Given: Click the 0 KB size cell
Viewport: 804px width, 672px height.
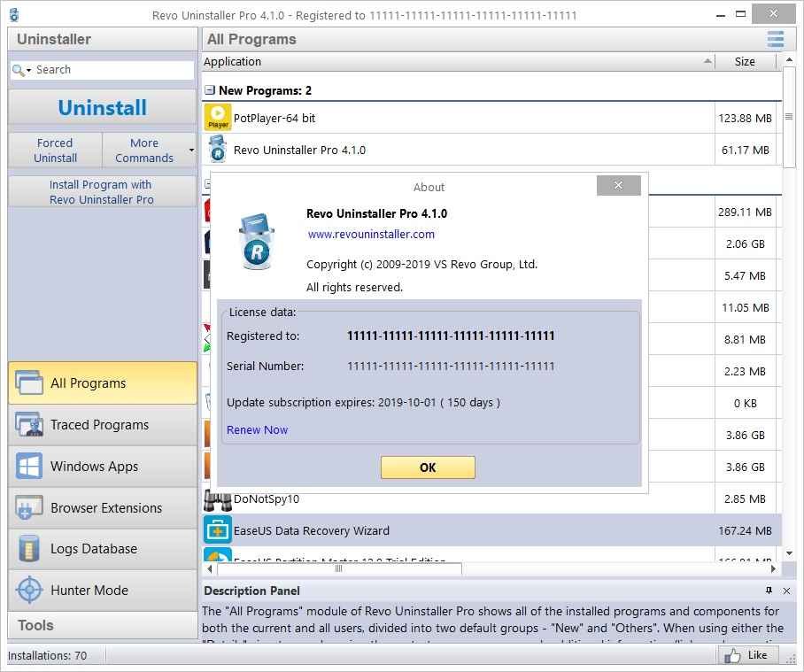Looking at the screenshot, I should click(745, 404).
